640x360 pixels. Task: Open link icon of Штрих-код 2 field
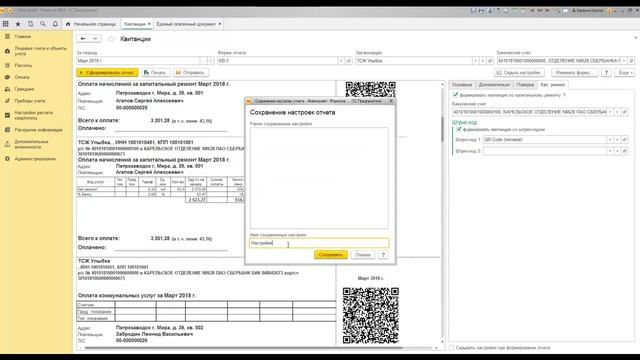pos(624,151)
